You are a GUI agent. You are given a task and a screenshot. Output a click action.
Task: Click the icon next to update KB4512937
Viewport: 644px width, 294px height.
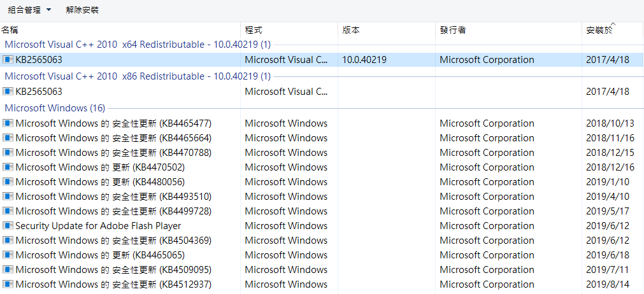8,284
